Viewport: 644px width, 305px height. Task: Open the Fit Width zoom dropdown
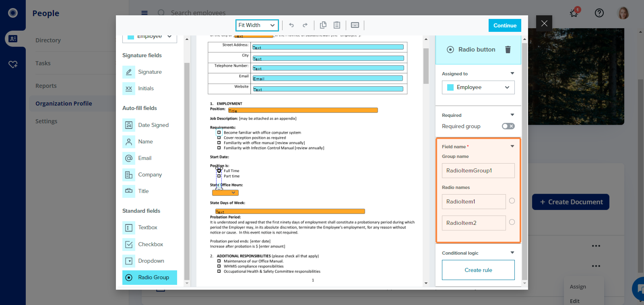(x=257, y=25)
